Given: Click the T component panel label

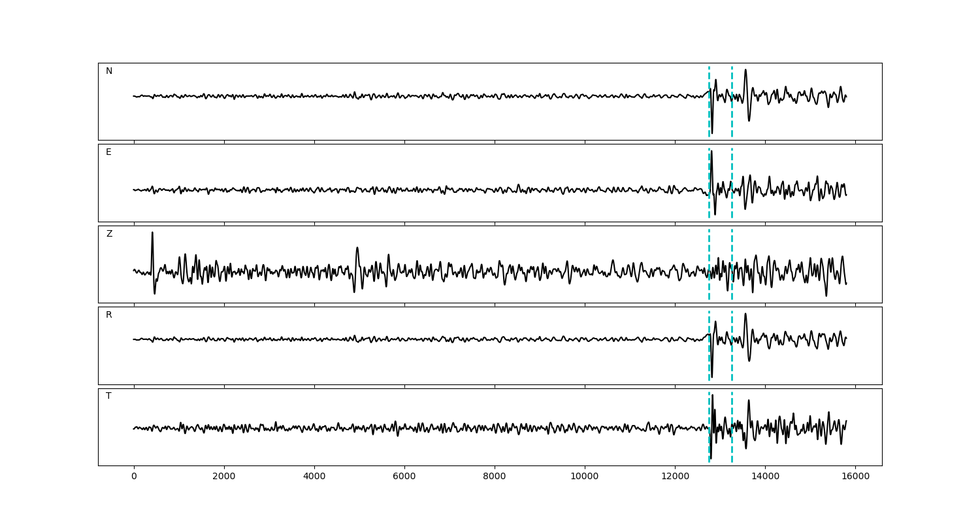Looking at the screenshot, I should click(x=108, y=396).
